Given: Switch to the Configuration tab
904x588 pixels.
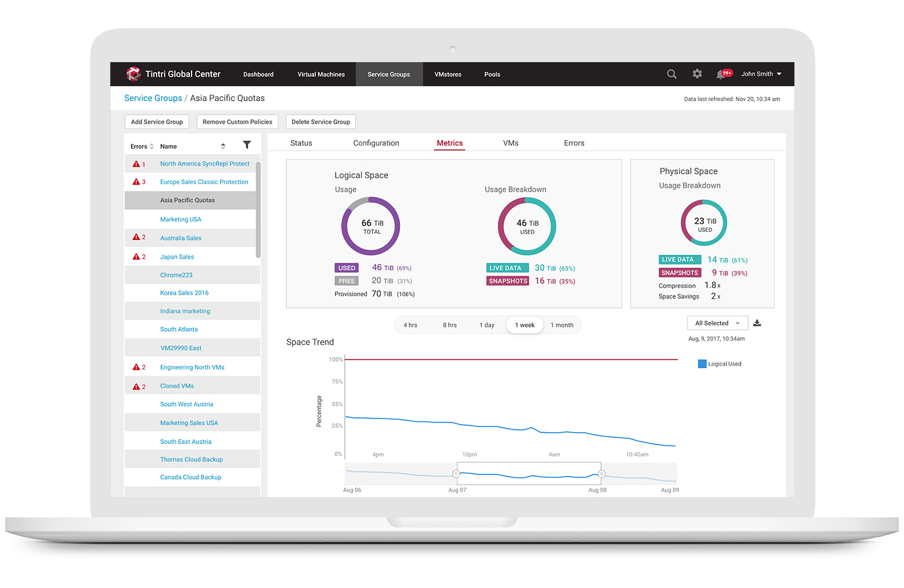Looking at the screenshot, I should pyautogui.click(x=376, y=143).
